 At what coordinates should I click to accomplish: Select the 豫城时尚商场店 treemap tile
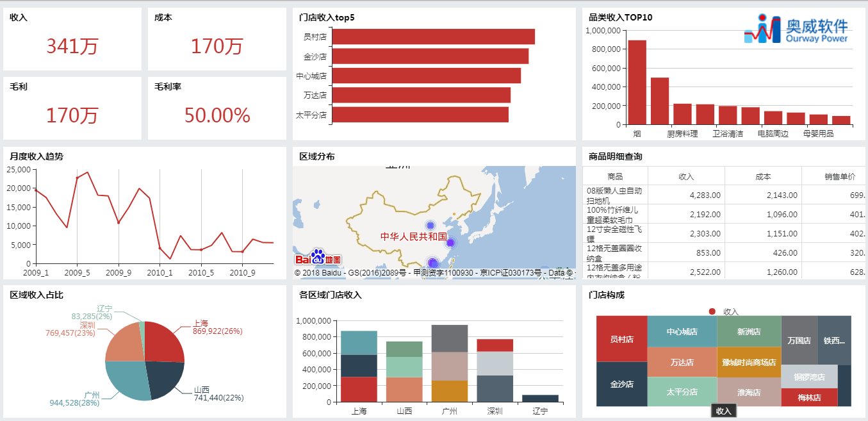(x=749, y=362)
